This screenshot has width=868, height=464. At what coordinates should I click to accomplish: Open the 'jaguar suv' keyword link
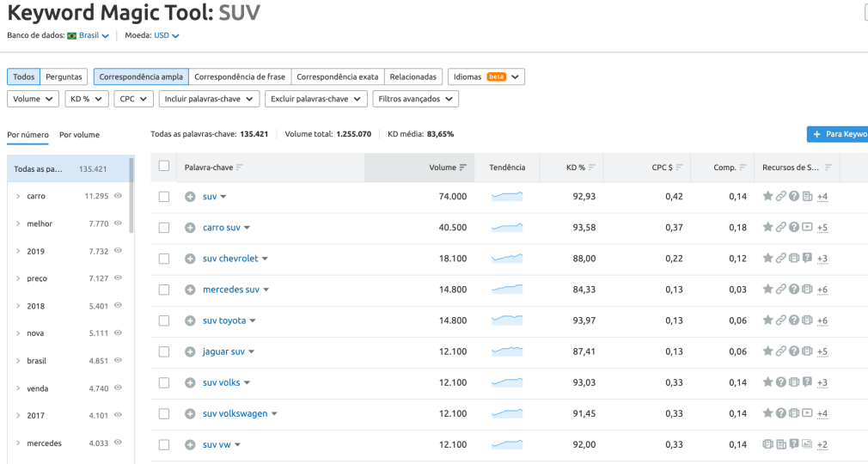click(x=223, y=351)
